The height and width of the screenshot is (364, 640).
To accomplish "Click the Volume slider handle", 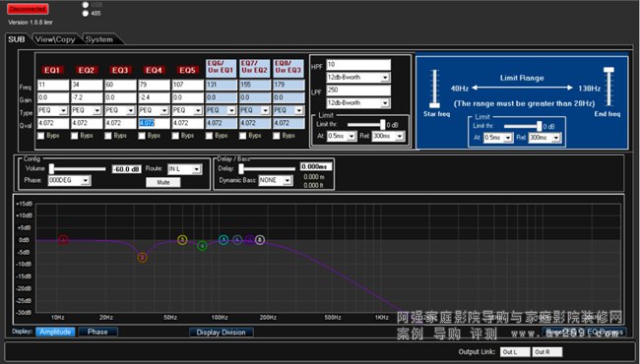I will [x=51, y=169].
